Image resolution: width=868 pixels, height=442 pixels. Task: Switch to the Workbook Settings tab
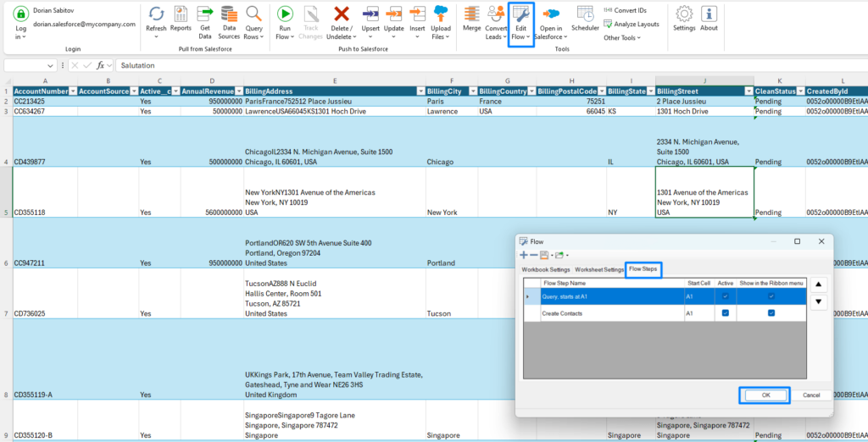(545, 270)
